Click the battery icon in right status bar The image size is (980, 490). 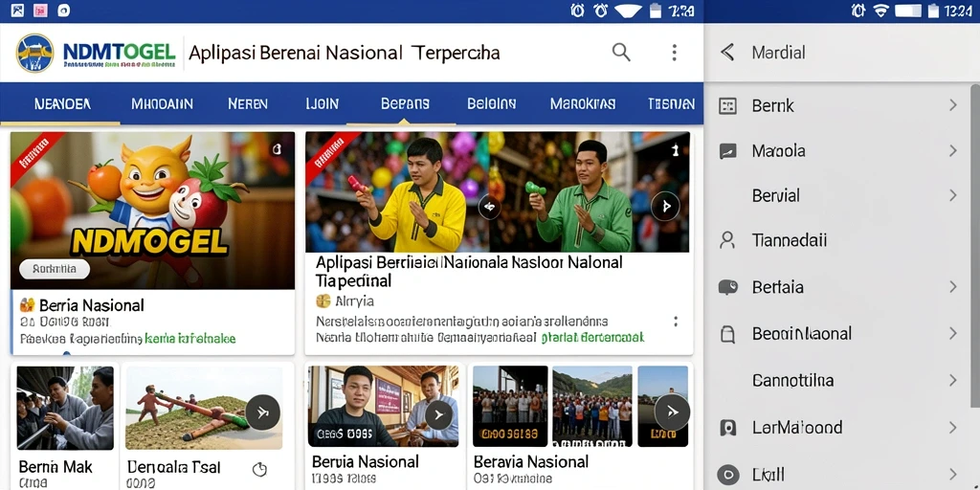coord(933,11)
